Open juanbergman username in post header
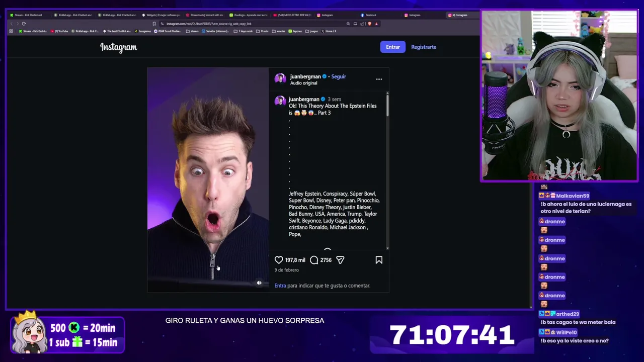Image resolution: width=644 pixels, height=362 pixels. click(x=305, y=76)
